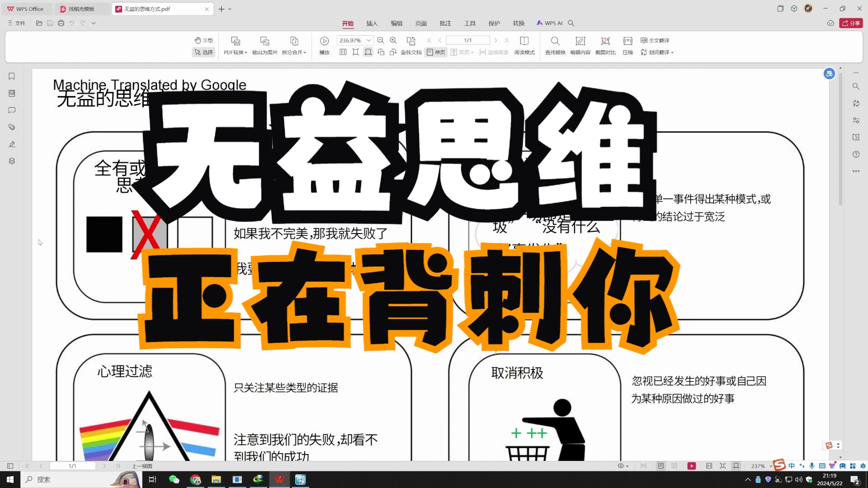This screenshot has height=488, width=868.
Task: Open WeChat from the taskbar
Action: click(x=174, y=479)
